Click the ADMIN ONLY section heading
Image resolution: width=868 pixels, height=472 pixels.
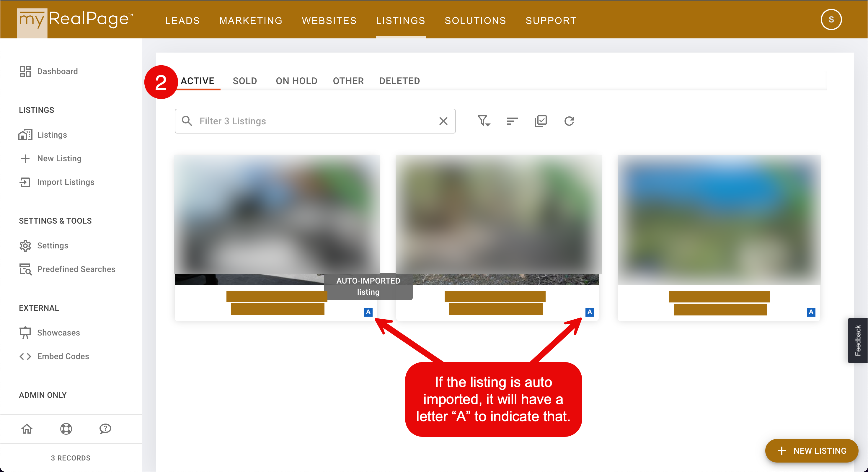tap(43, 395)
